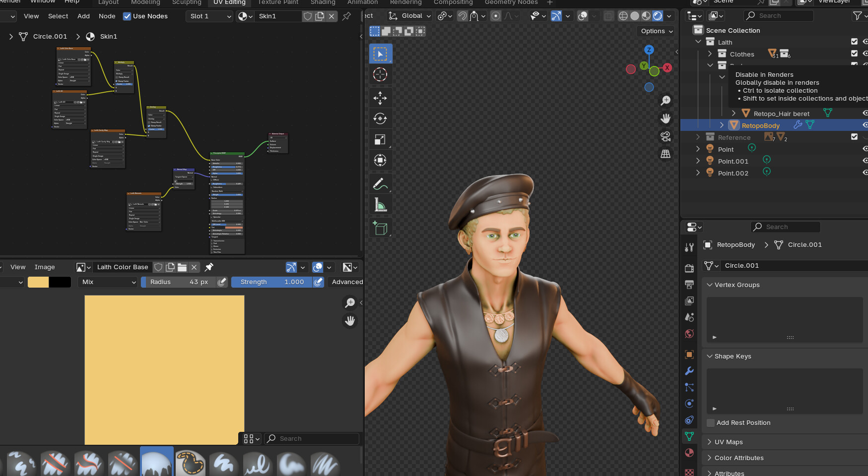
Task: Open the Render properties tab
Action: 689,268
